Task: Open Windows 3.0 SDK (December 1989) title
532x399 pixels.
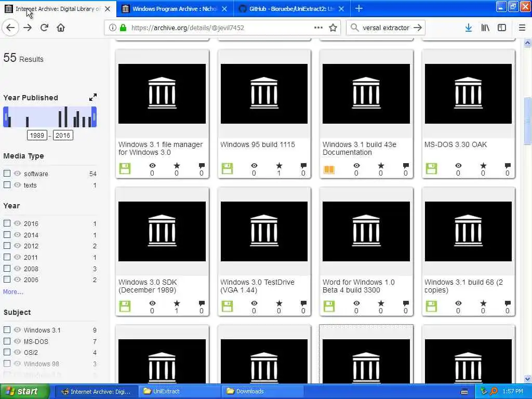Action: coord(148,286)
